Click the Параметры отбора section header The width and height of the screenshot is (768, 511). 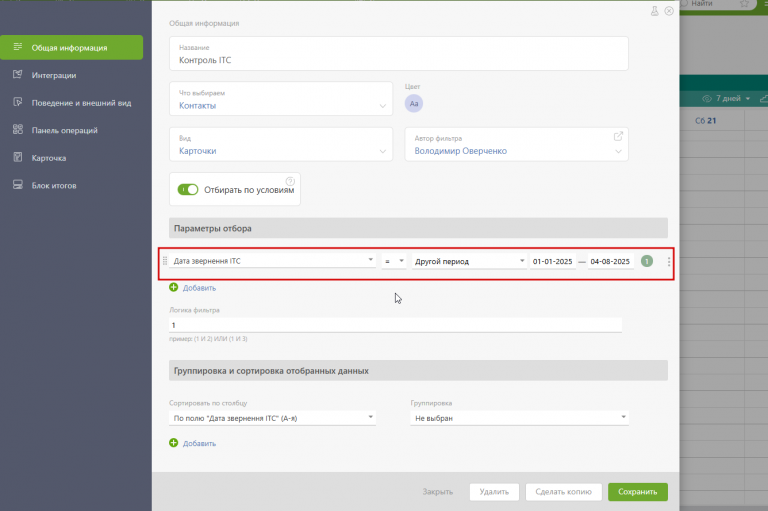(418, 228)
